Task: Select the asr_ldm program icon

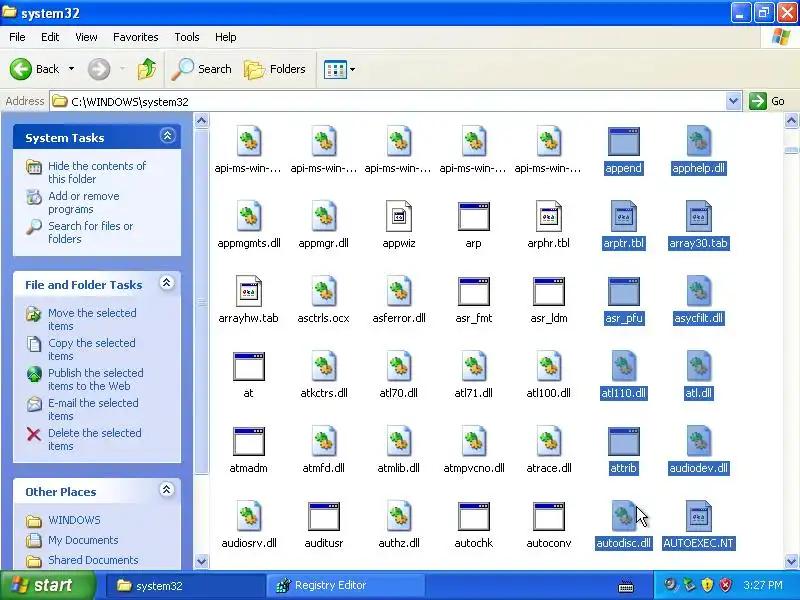Action: [x=548, y=291]
